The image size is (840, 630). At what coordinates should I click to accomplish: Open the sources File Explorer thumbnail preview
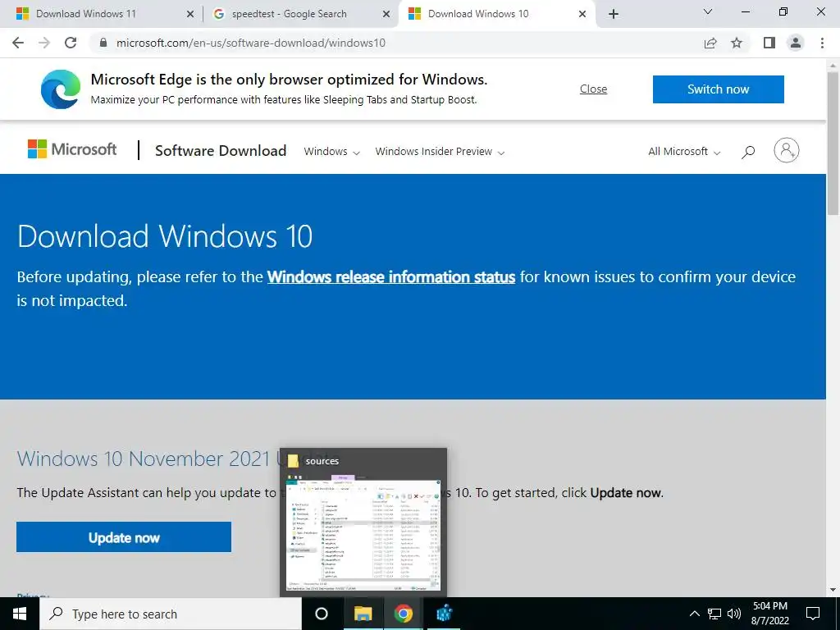click(x=363, y=523)
